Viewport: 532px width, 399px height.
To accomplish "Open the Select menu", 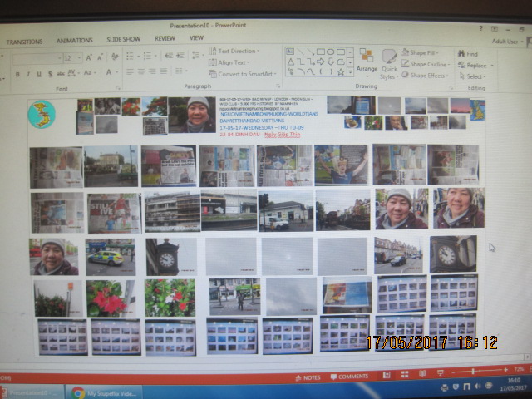I will click(x=472, y=76).
